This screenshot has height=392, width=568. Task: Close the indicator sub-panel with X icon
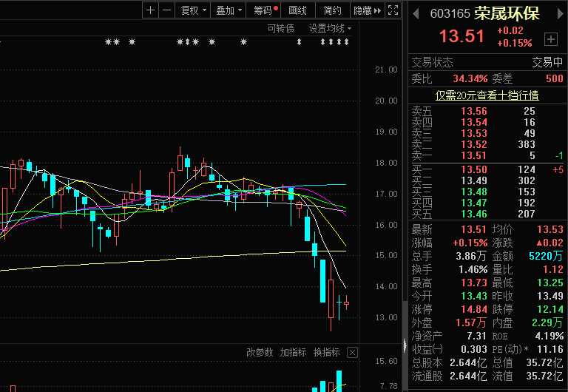tap(352, 352)
